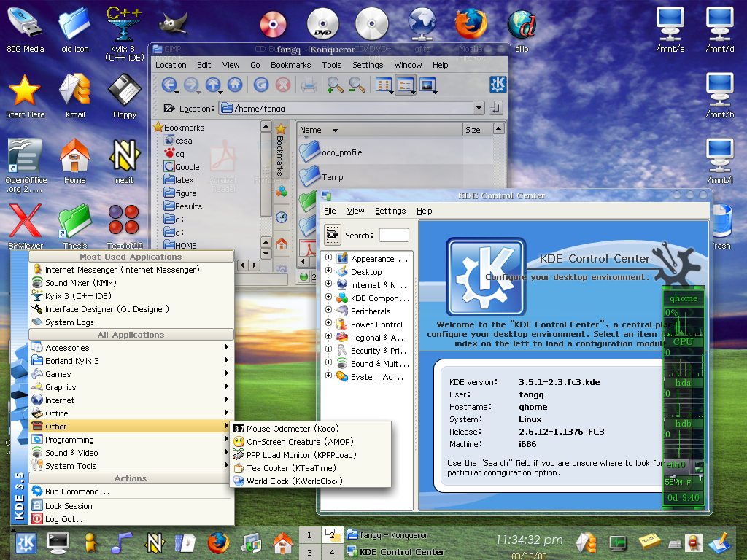Launch Firefox from the bottom panel
The height and width of the screenshot is (560, 747).
[218, 542]
